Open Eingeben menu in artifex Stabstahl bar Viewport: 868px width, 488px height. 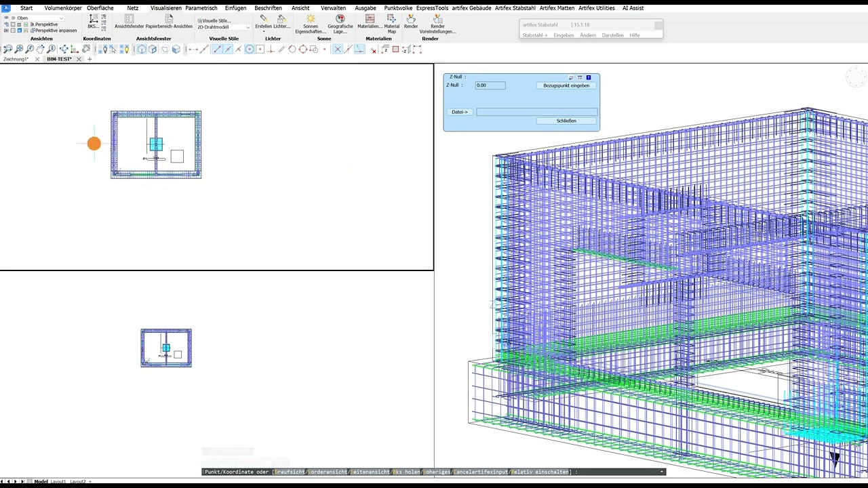(564, 35)
